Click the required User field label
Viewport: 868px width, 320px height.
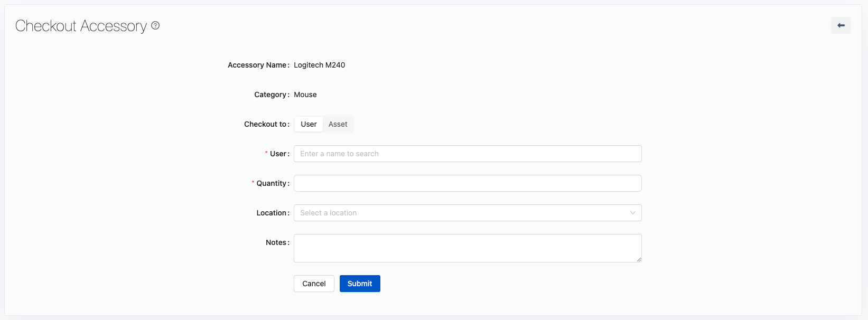(278, 154)
